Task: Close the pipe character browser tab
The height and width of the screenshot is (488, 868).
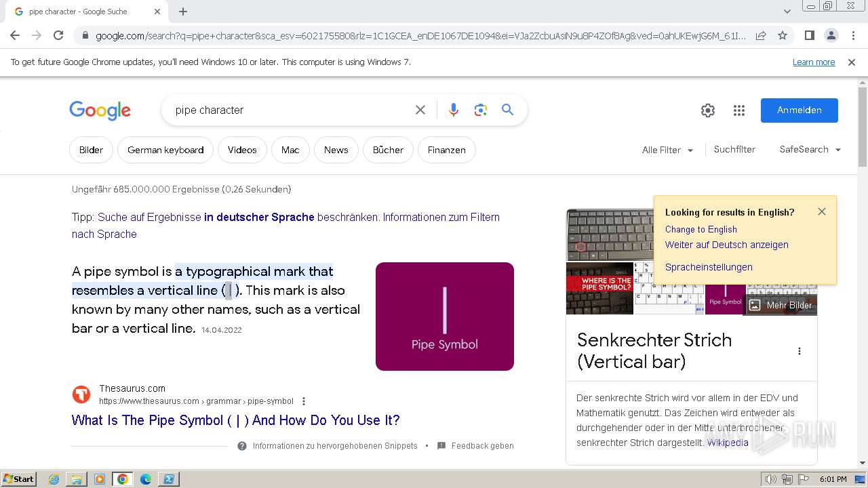Action: 157,12
